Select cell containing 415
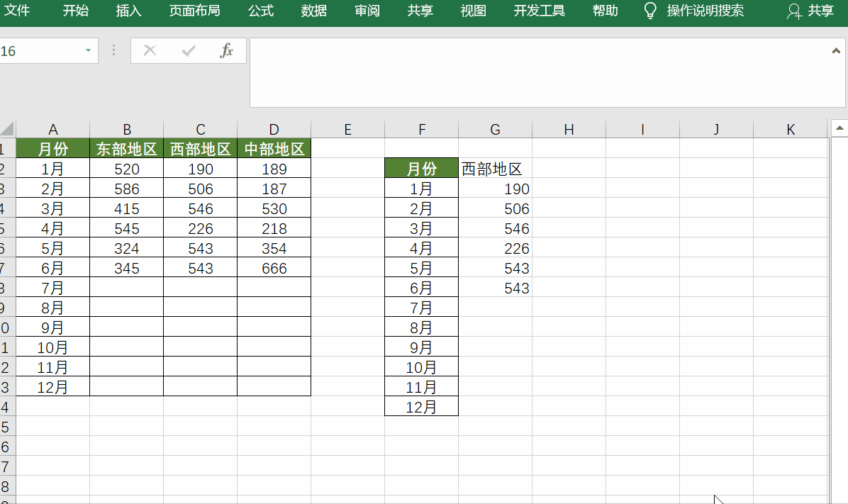This screenshot has height=504, width=848. [x=126, y=208]
